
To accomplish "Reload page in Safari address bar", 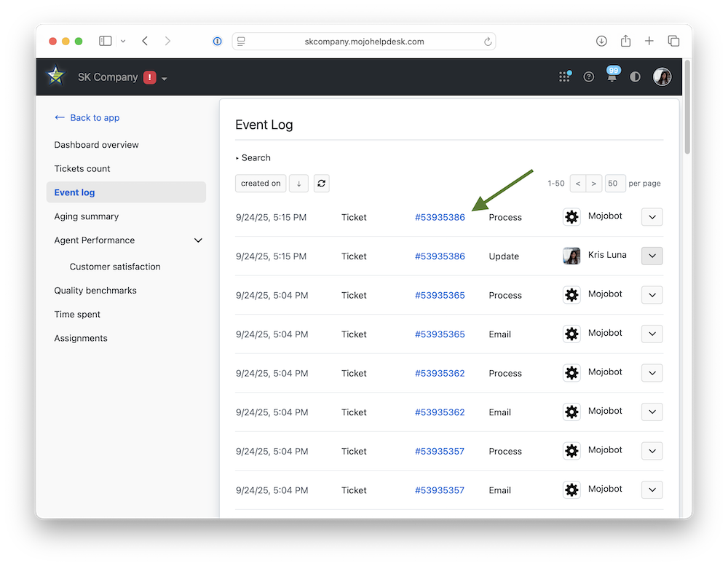I will pos(488,42).
